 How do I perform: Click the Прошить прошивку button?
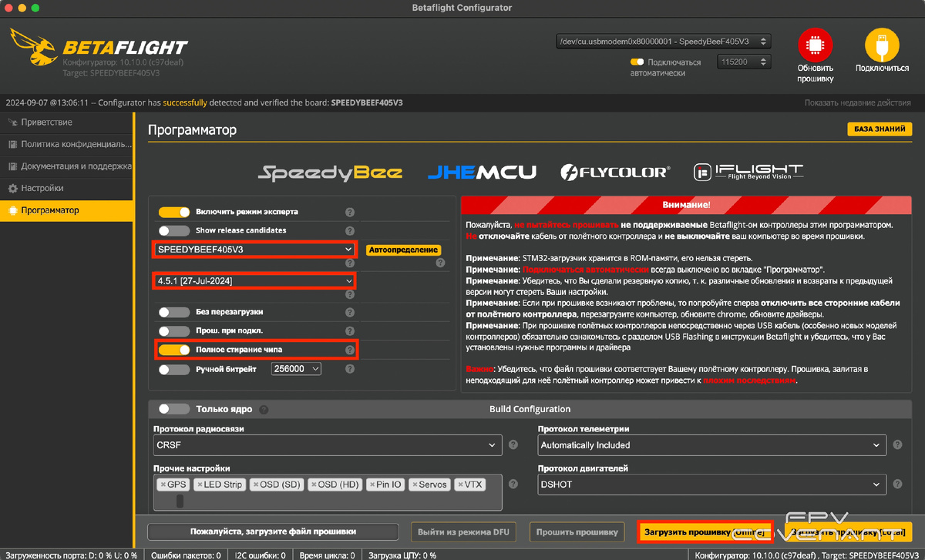click(577, 531)
